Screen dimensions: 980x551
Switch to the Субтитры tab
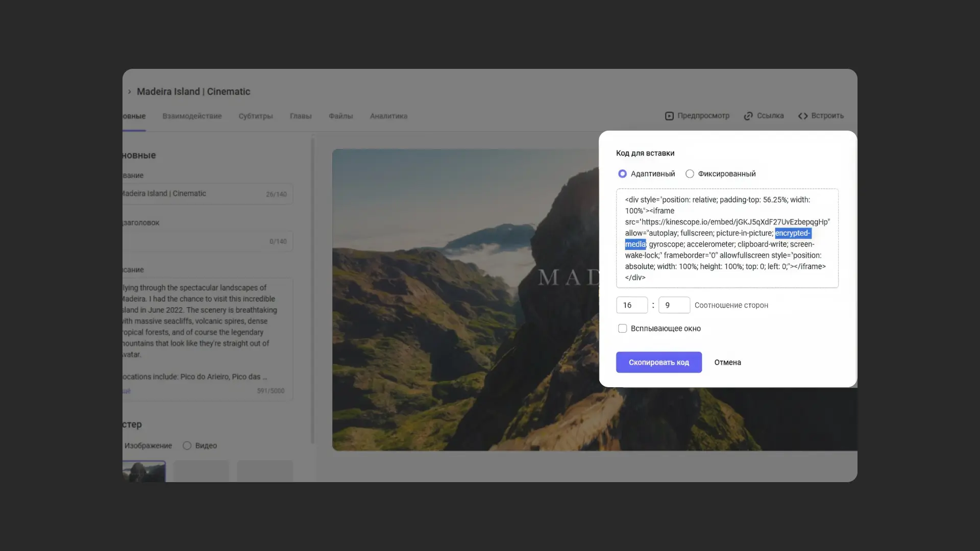256,116
